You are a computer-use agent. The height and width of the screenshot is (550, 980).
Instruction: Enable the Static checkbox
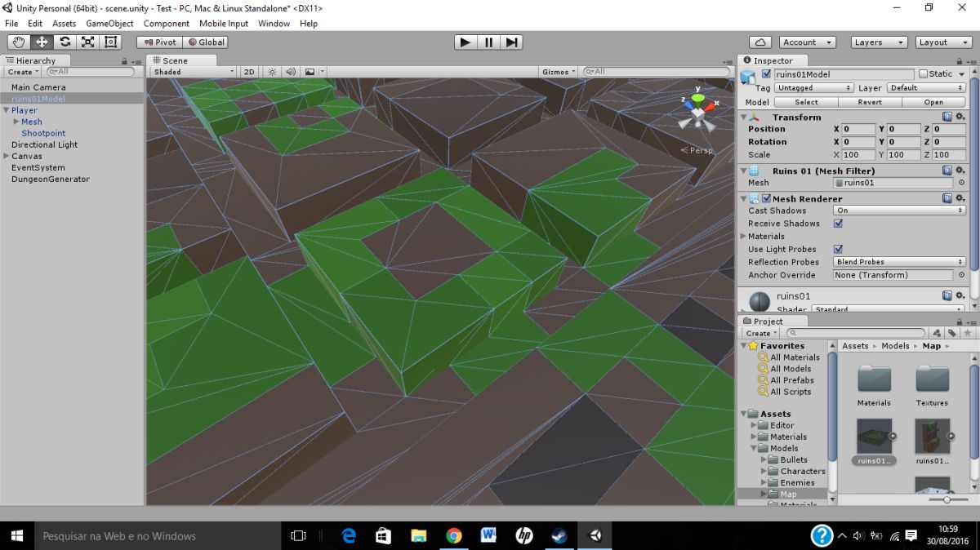click(923, 73)
